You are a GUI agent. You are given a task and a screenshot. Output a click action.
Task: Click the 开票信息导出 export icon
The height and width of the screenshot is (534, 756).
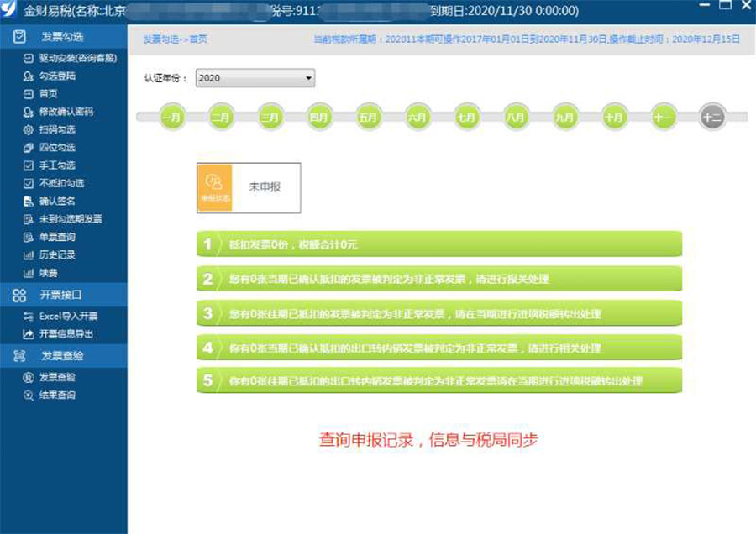tap(29, 334)
